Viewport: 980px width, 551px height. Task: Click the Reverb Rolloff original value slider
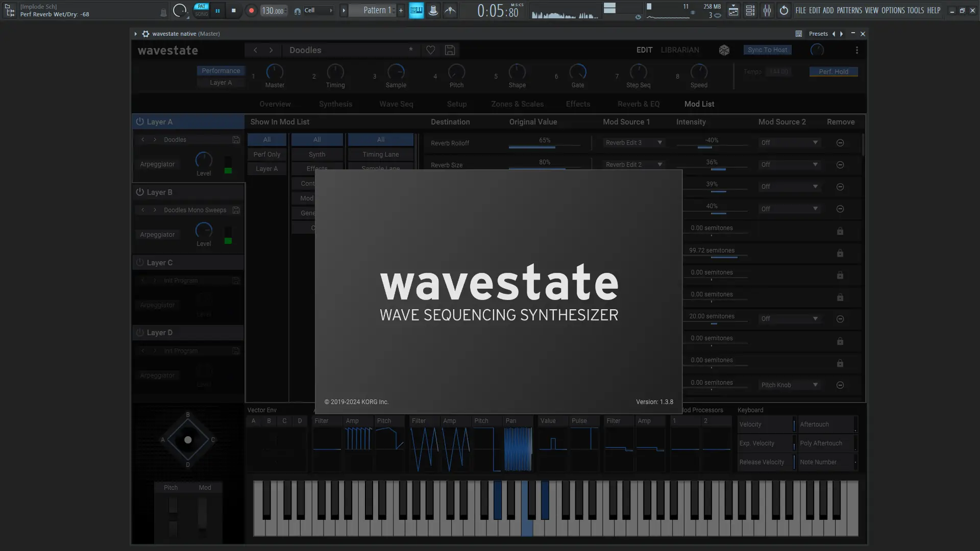[544, 144]
